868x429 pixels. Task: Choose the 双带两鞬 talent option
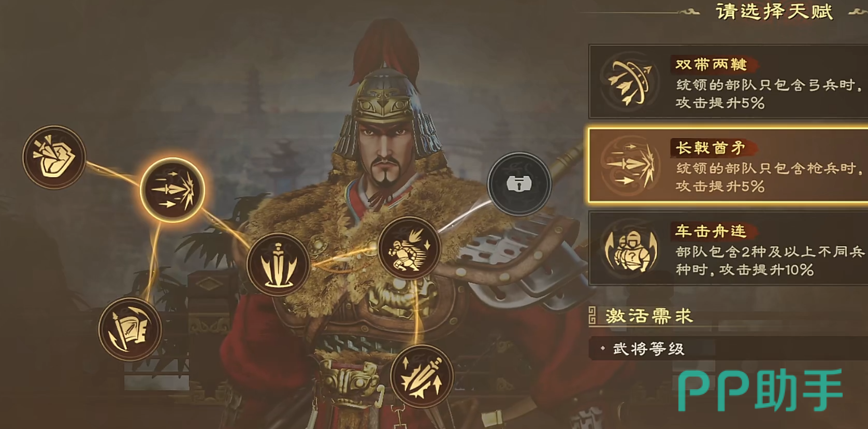(728, 82)
